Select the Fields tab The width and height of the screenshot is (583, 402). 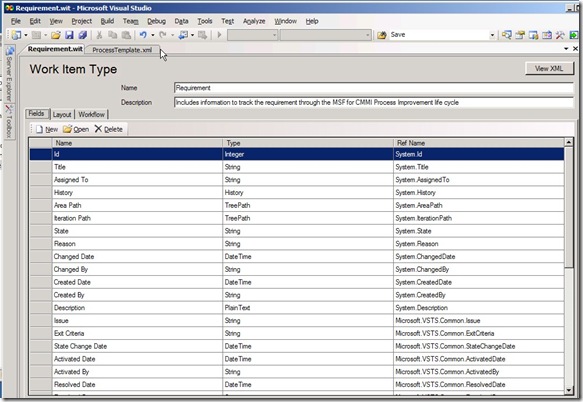click(x=36, y=114)
